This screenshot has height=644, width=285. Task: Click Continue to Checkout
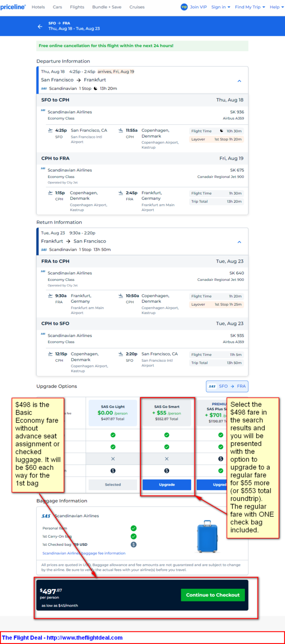[x=213, y=595]
